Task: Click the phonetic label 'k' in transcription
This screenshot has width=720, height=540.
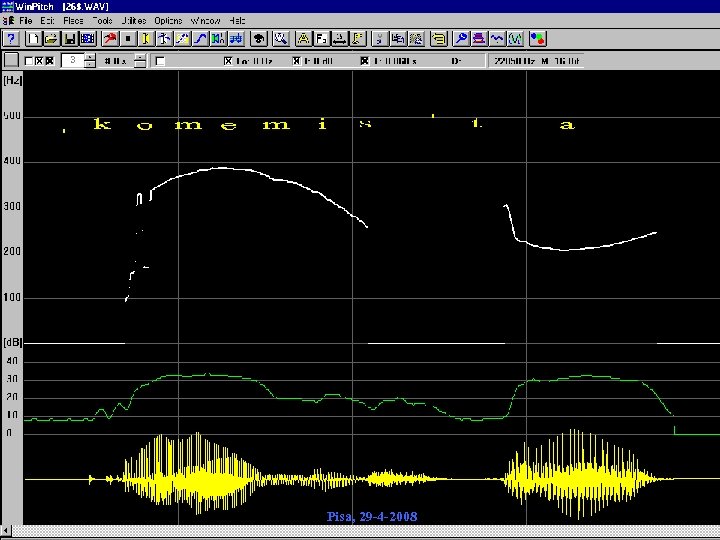Action: (101, 124)
